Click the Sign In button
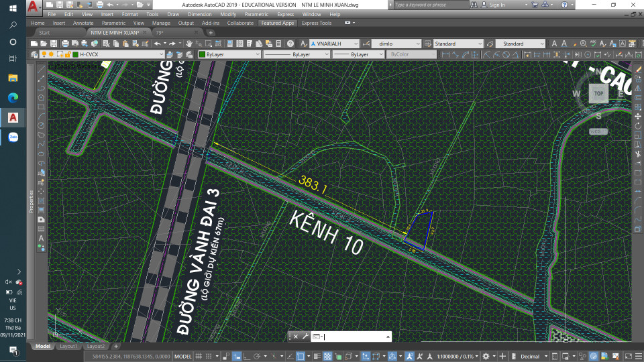This screenshot has height=362, width=644. (497, 5)
